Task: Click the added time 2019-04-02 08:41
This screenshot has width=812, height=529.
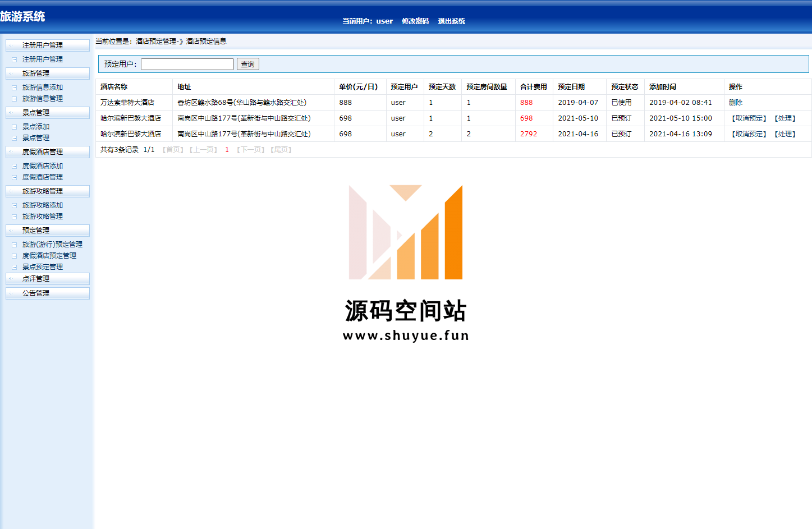Action: click(681, 103)
